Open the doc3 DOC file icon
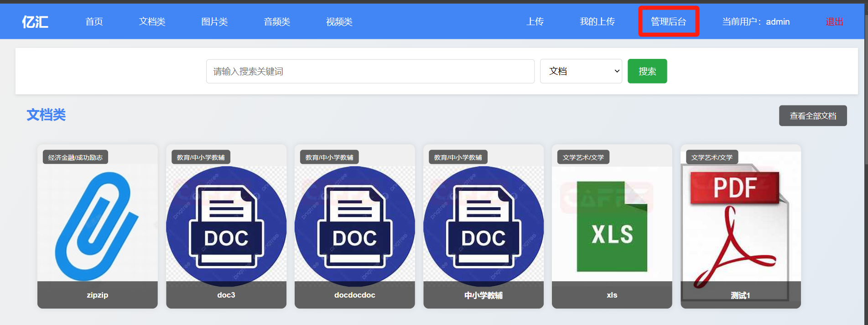868x325 pixels. click(226, 226)
